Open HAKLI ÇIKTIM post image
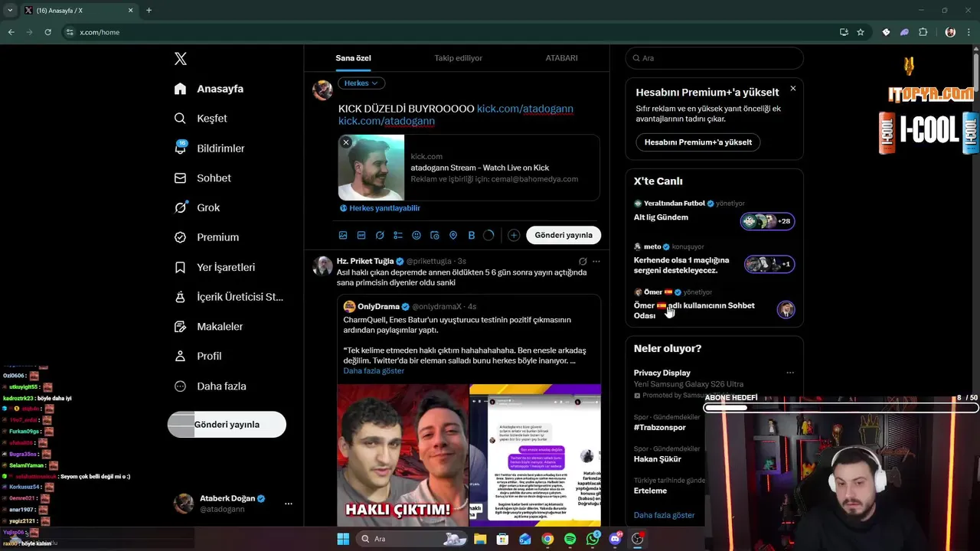 [x=403, y=455]
